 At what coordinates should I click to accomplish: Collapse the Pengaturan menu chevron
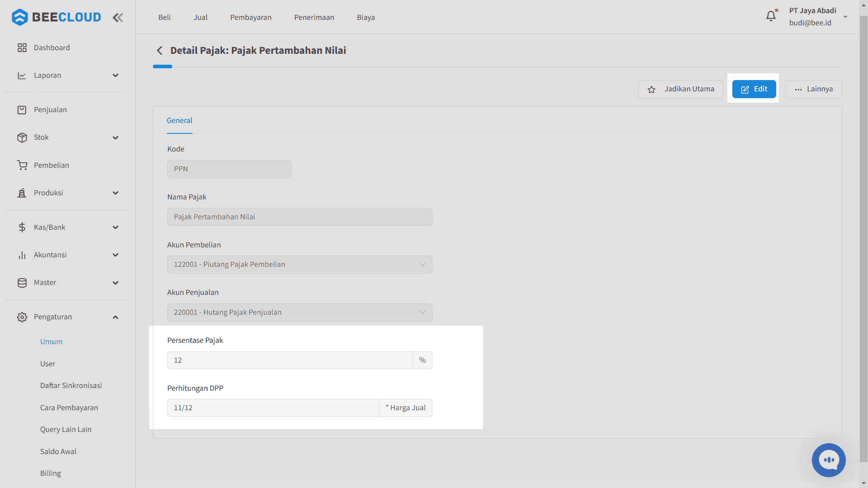[115, 317]
